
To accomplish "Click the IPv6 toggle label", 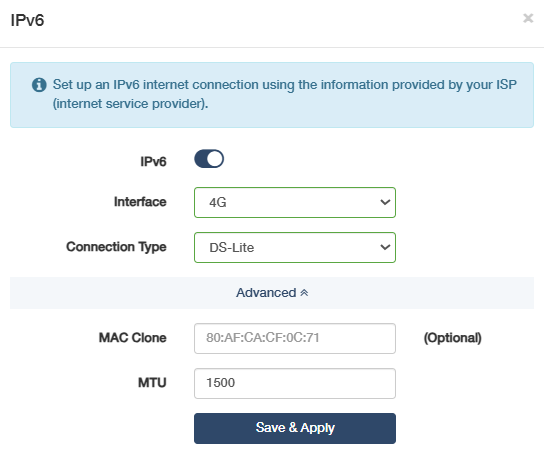I will pos(153,162).
